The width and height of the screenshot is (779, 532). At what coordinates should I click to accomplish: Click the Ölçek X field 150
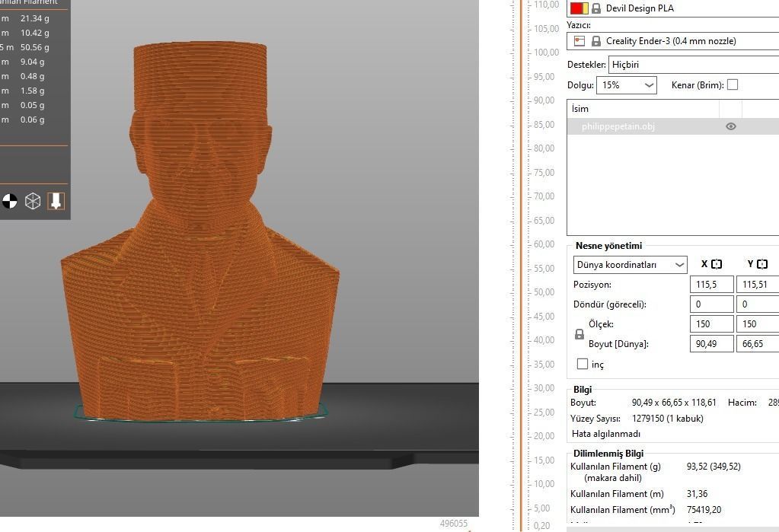tap(711, 324)
